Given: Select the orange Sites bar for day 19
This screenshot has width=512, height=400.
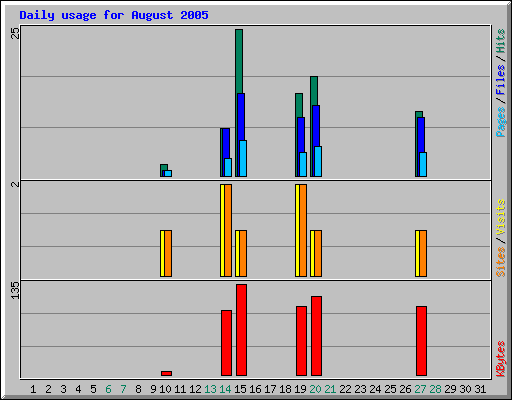Looking at the screenshot, I should point(303,230).
